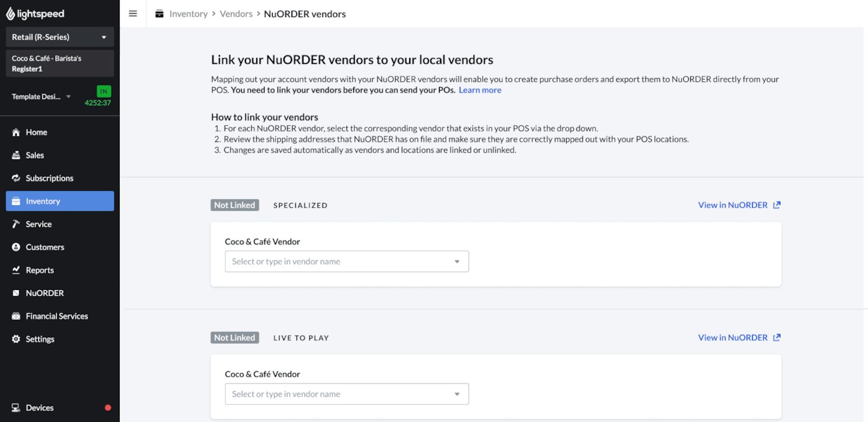Image resolution: width=868 pixels, height=422 pixels.
Task: Click the NuORDER vendors breadcrumb text
Action: (305, 14)
